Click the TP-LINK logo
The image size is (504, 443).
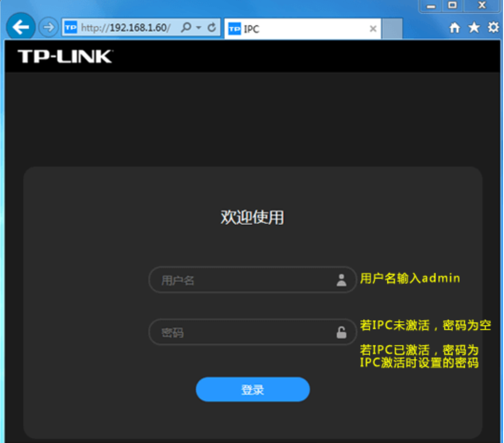tap(65, 57)
